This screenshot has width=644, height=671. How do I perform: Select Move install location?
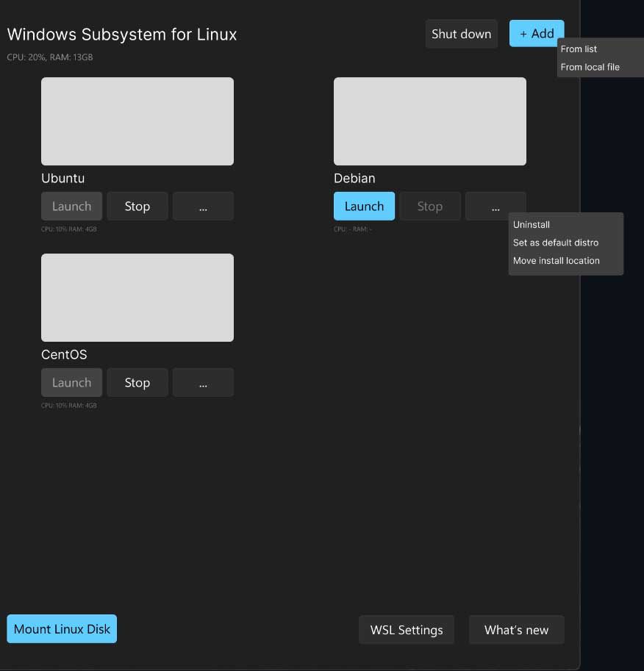557,261
